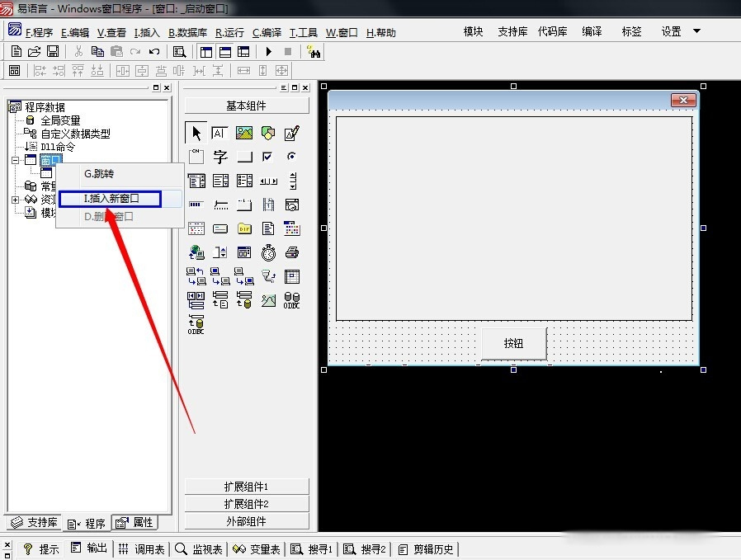Click the Save floppy disk toolbar icon
The image size is (741, 560).
tap(53, 51)
